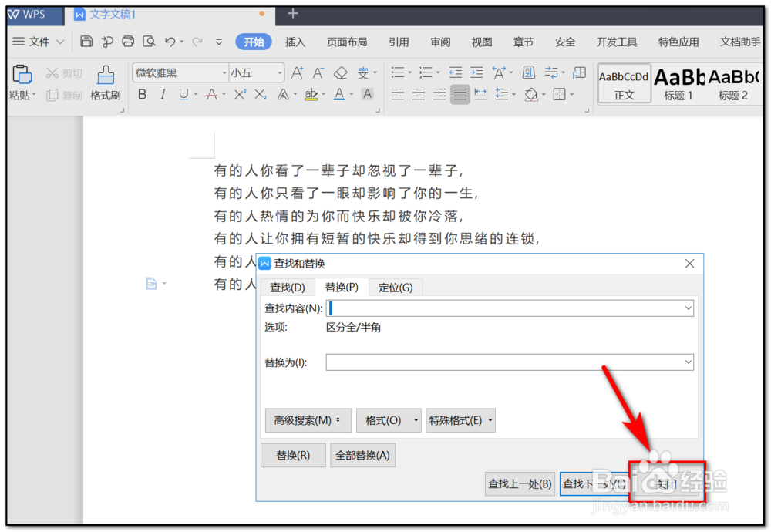
Task: Open the 文件 menu
Action: 39,42
